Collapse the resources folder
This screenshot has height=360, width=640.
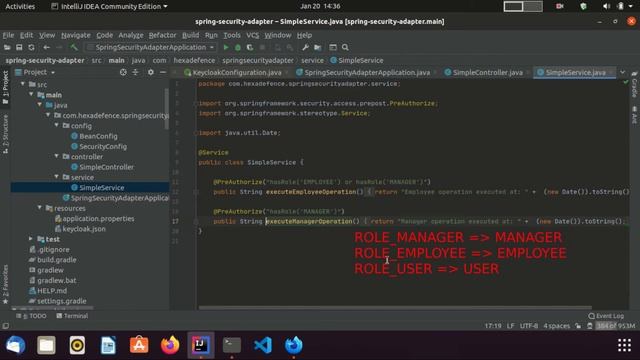tap(40, 208)
